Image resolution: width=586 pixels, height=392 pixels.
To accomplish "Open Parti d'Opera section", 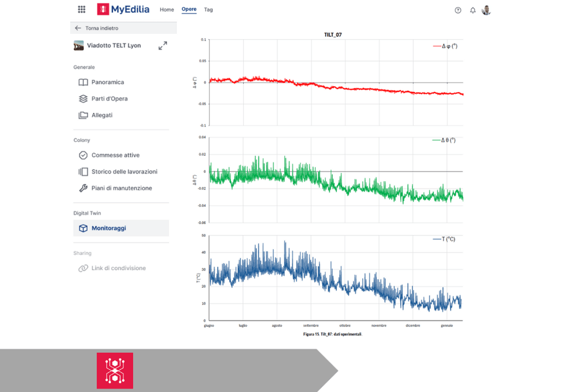I will point(110,99).
